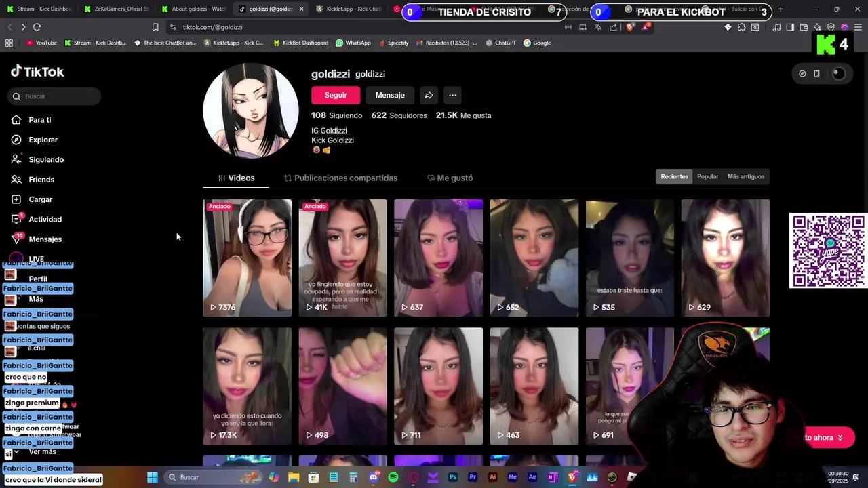Open the video with 17.3K views
Screen dimensions: 868x488
(247, 386)
